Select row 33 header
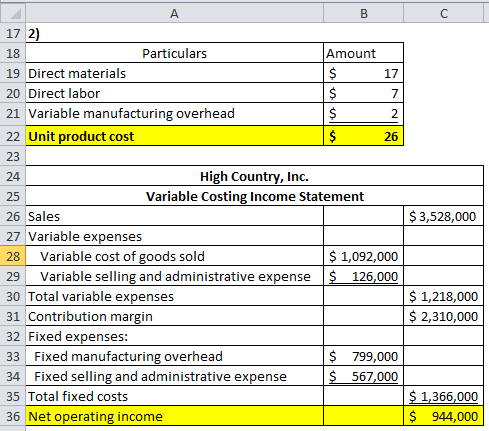This screenshot has width=489, height=431. [x=13, y=356]
